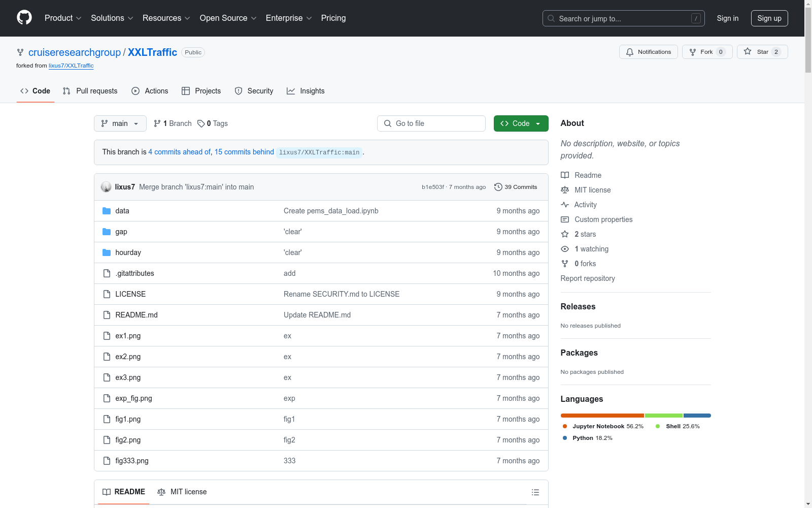Open the Releases heading link
The image size is (812, 508).
[578, 306]
